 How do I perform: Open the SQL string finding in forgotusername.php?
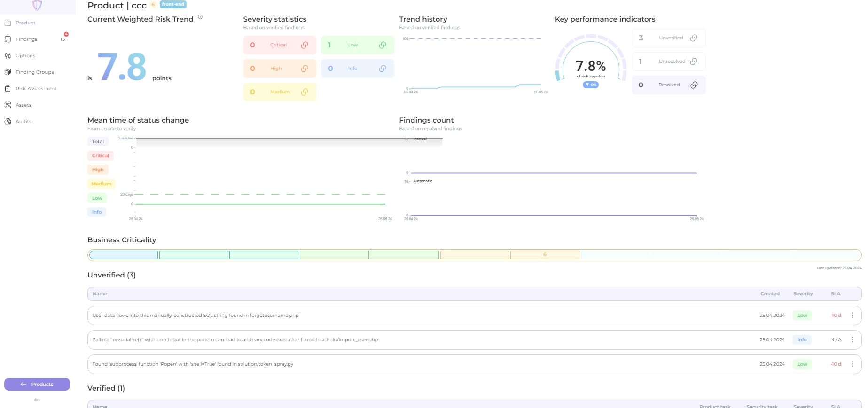tap(195, 316)
